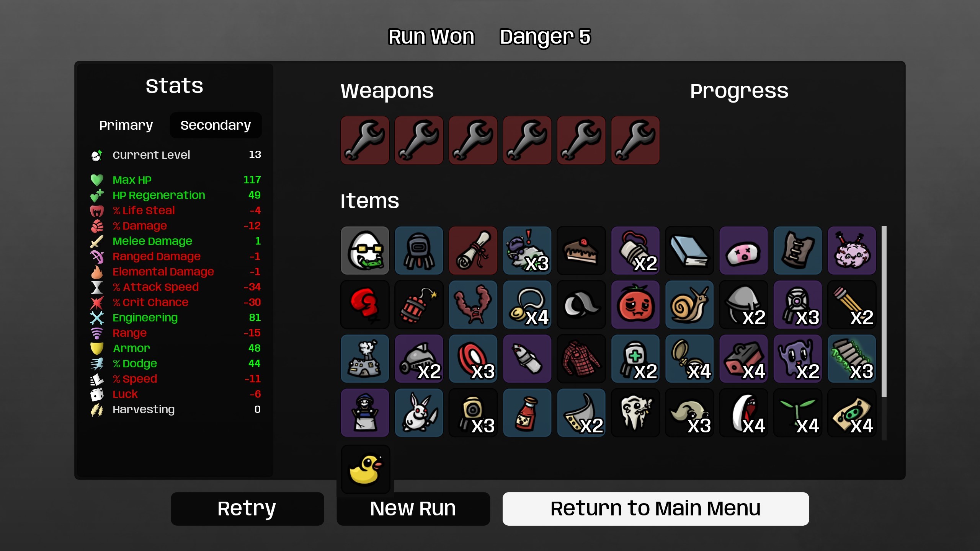Select the red tomato face item

click(x=635, y=305)
